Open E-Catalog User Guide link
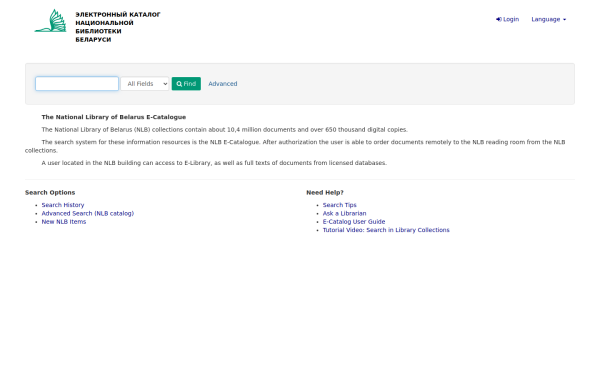Image resolution: width=600 pixels, height=375 pixels. pos(354,222)
